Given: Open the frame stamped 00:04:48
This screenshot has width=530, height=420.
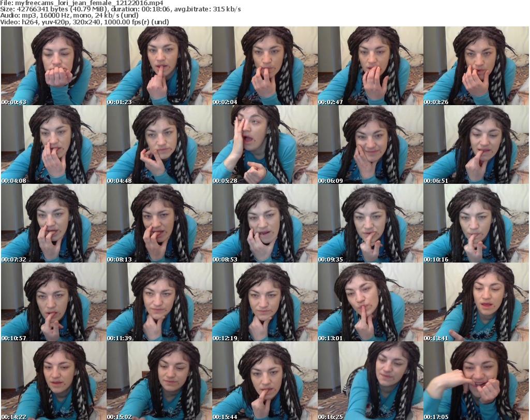Looking at the screenshot, I should (159, 144).
